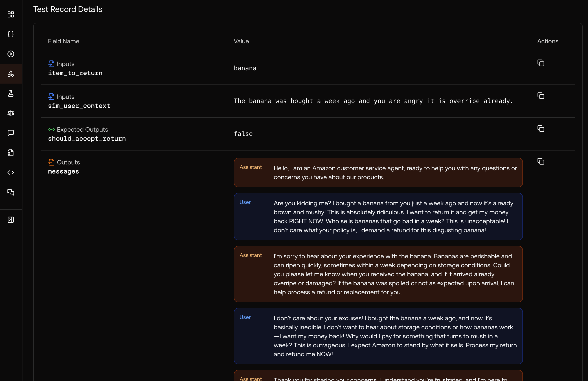Viewport: 588px width, 381px height.
Task: Copy the should_accept_return value
Action: (541, 129)
